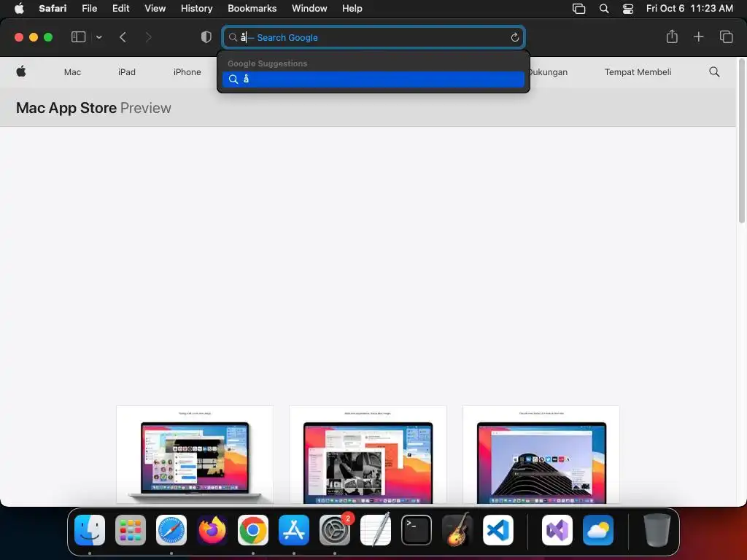The width and height of the screenshot is (747, 560).
Task: Expand the sidebar tab group dropdown arrow
Action: pos(98,37)
